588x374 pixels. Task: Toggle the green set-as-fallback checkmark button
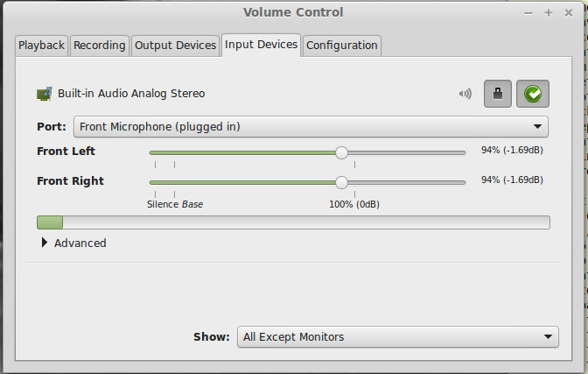tap(533, 94)
